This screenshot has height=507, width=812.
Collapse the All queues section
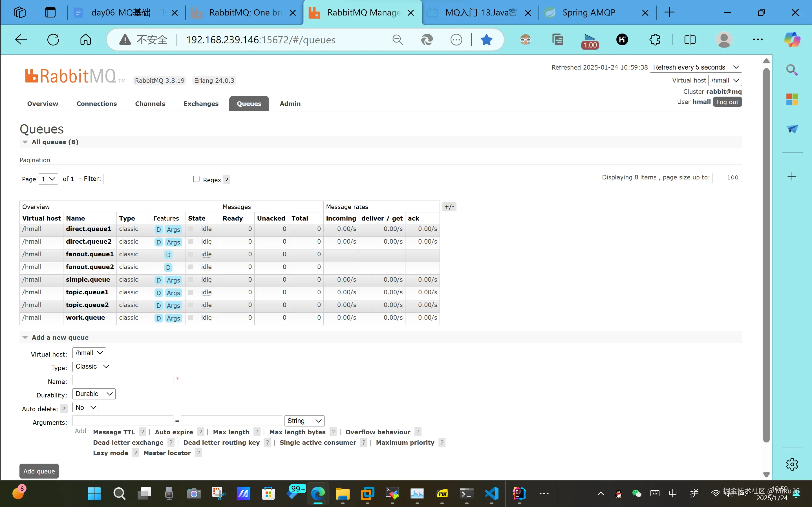(25, 142)
